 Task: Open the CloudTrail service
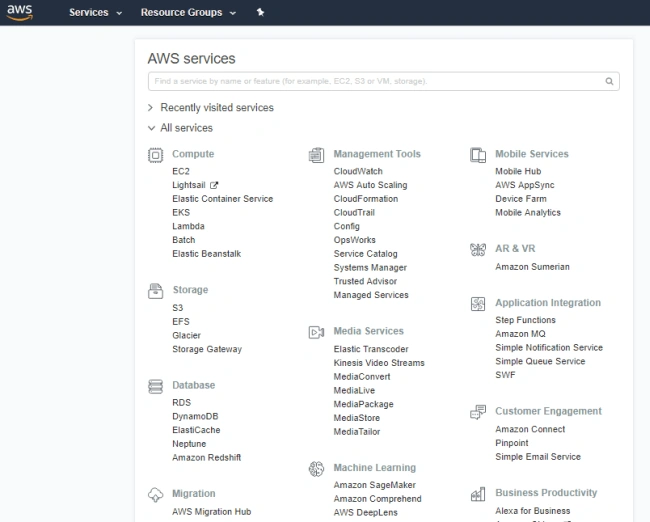point(354,213)
